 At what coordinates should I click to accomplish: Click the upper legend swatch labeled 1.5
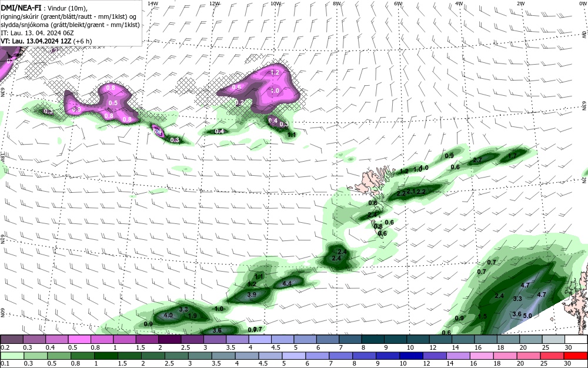[147, 339]
